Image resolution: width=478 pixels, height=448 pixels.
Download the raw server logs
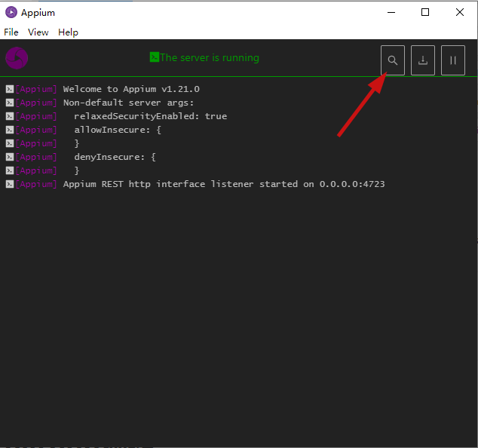click(423, 60)
